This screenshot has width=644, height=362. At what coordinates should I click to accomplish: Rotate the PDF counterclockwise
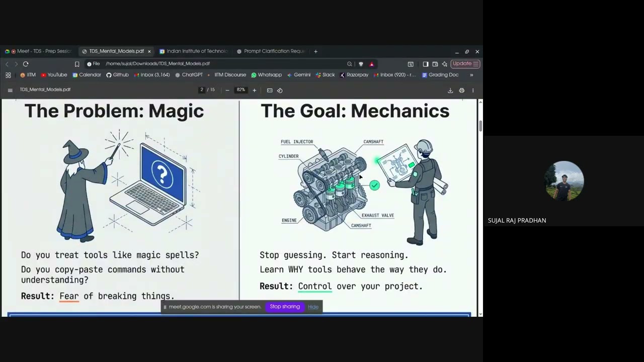coord(280,90)
